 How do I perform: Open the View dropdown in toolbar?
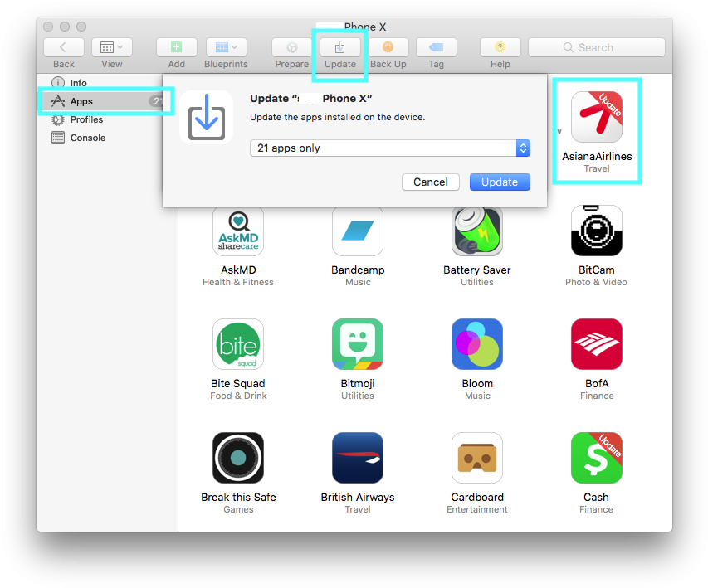(111, 47)
